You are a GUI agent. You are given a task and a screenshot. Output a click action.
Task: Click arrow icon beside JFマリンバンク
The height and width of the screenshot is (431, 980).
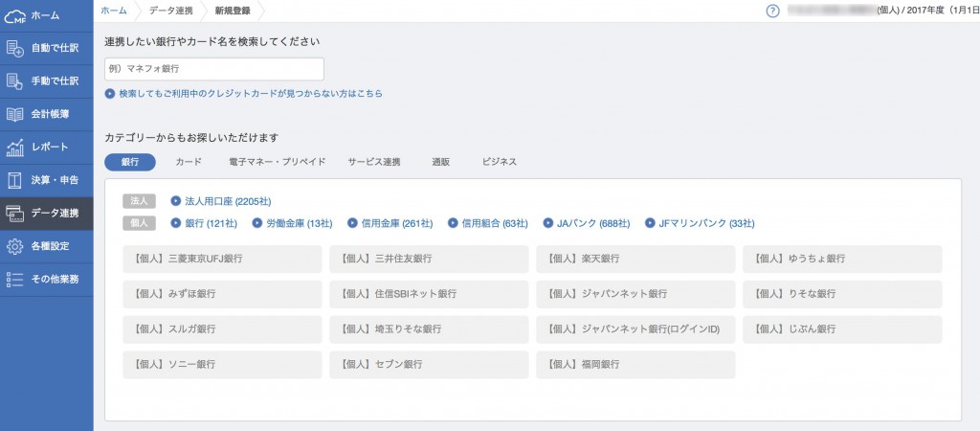pos(650,223)
